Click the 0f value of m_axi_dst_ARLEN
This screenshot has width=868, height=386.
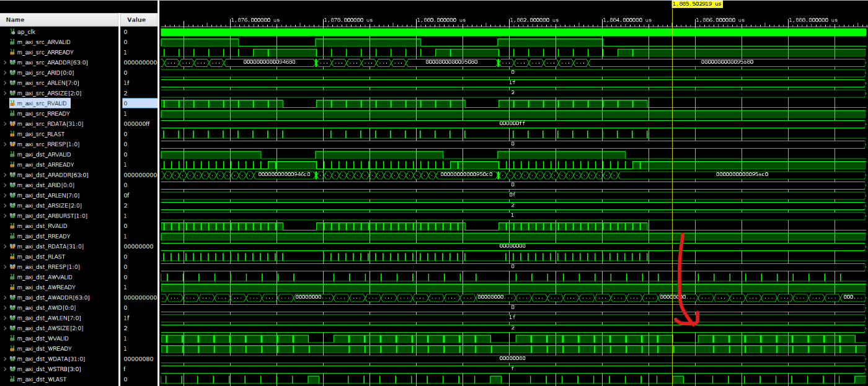point(126,195)
